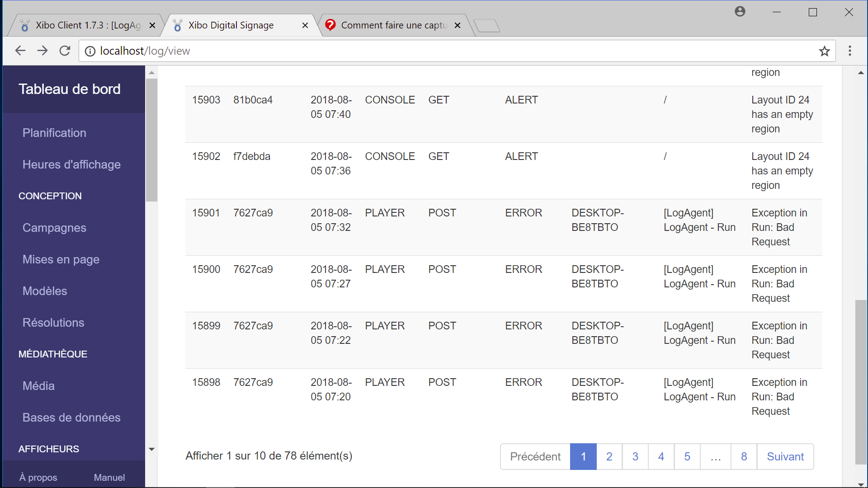Click ERROR in row 15901
868x488 pixels.
(524, 213)
